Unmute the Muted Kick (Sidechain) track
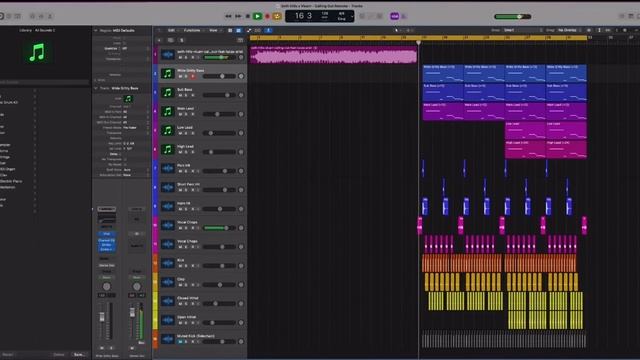This screenshot has height=360, width=640. pos(180,342)
